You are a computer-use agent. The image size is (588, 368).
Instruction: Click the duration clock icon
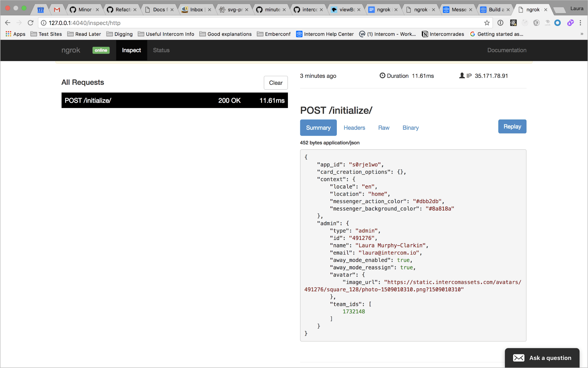point(381,76)
